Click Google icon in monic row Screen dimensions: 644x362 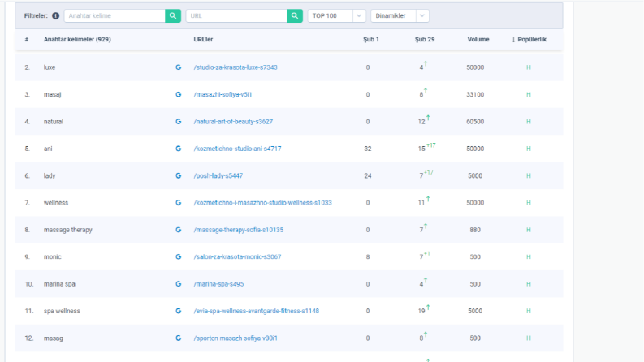(178, 257)
